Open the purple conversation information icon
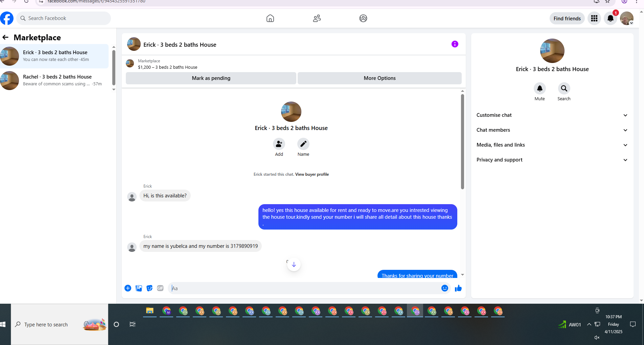Viewport: 644px width, 345px height. (455, 44)
